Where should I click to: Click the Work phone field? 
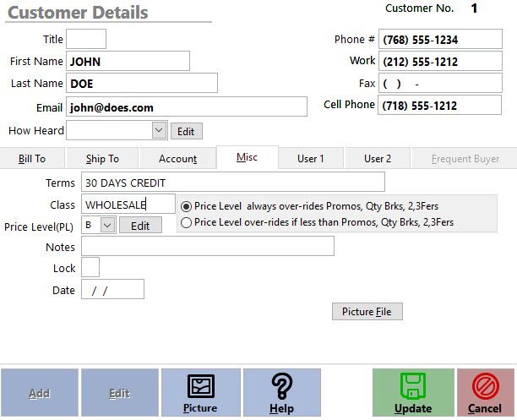coord(440,61)
